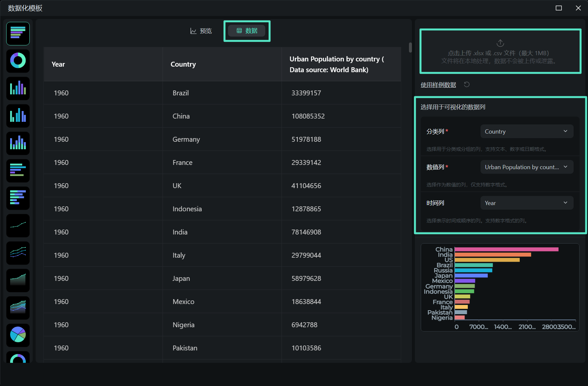Switch to the 数据 tab

tap(247, 31)
